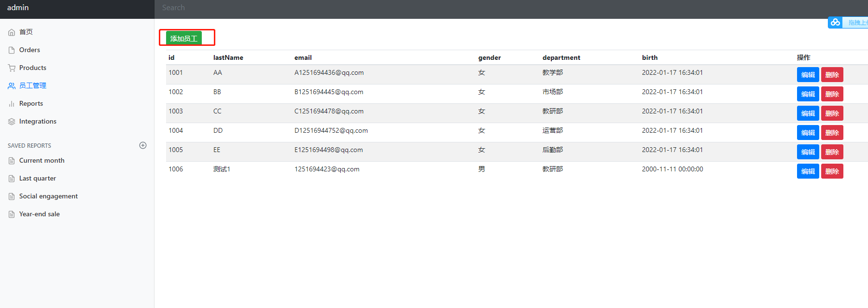Click the Products shopping cart icon
Image resolution: width=868 pixels, height=308 pixels.
point(12,68)
